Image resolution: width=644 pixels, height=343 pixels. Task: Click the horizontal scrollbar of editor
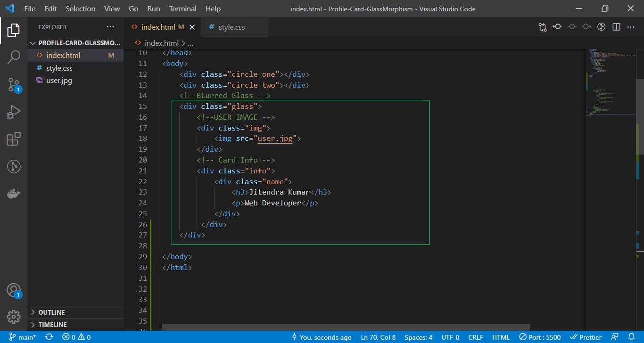tap(346, 327)
